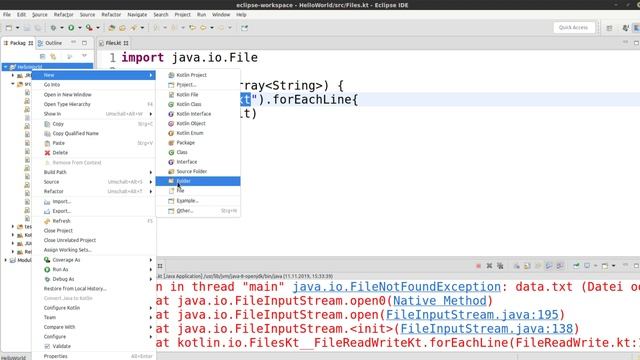
Task: Open the FileInputStream.java:195 link
Action: click(472, 315)
